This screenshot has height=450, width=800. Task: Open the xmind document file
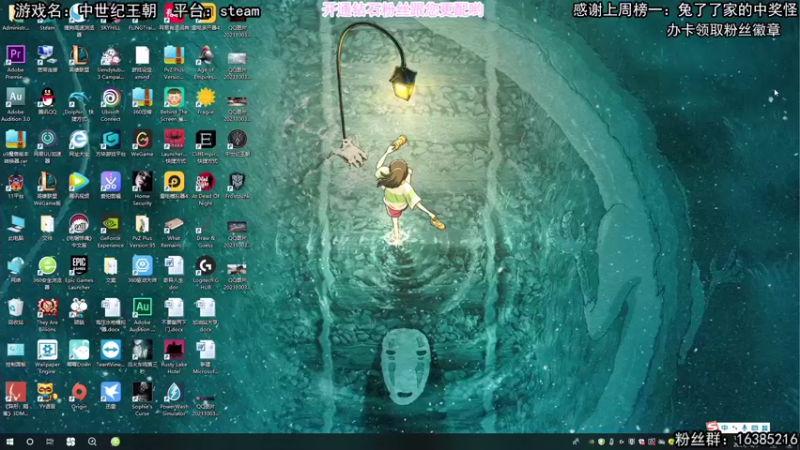pos(142,55)
